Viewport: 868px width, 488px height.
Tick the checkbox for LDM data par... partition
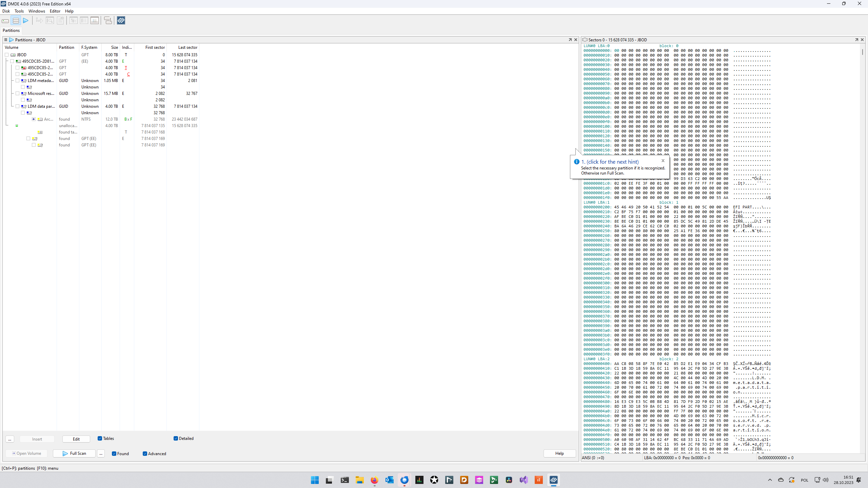18,106
